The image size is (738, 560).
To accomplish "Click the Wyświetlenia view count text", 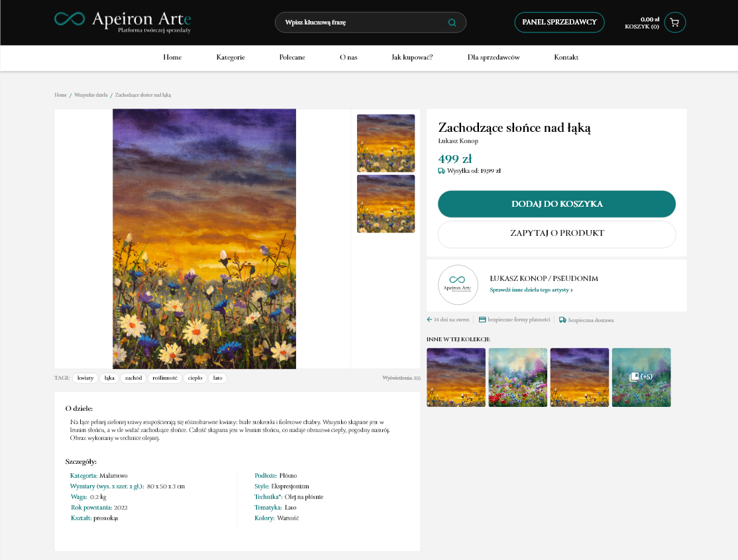I will [401, 378].
